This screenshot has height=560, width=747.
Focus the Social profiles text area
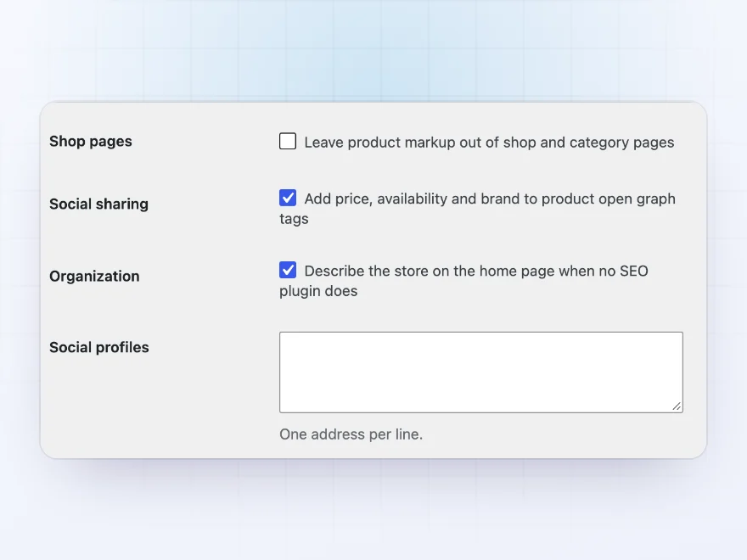pyautogui.click(x=481, y=372)
